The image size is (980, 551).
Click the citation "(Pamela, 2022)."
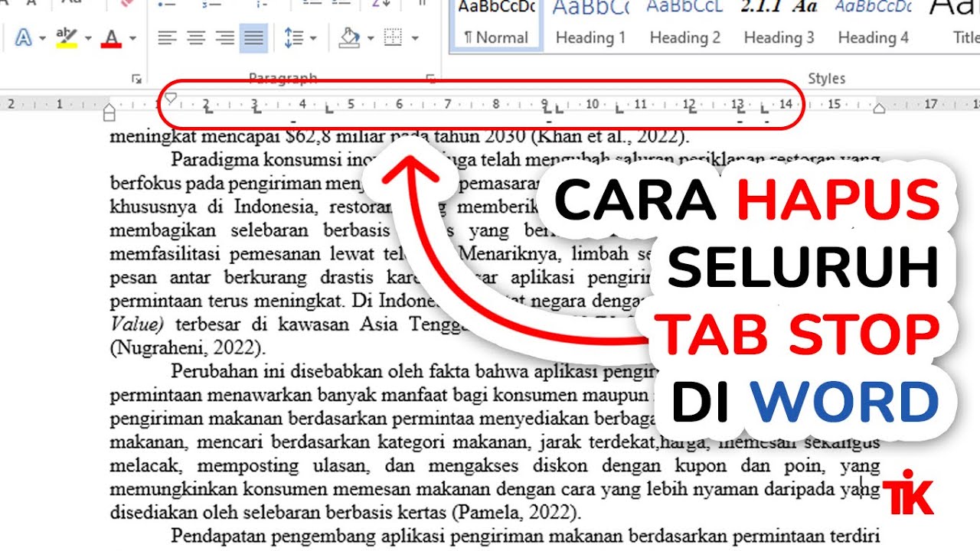click(517, 513)
